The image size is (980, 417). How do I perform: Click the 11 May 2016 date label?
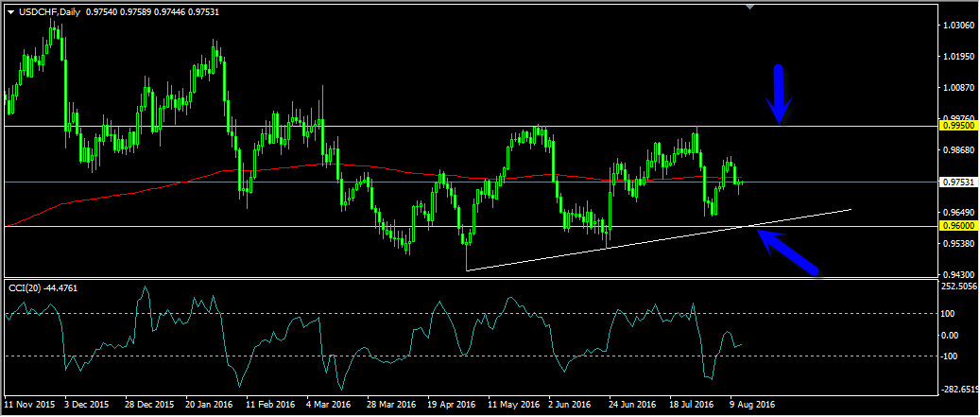click(x=514, y=405)
